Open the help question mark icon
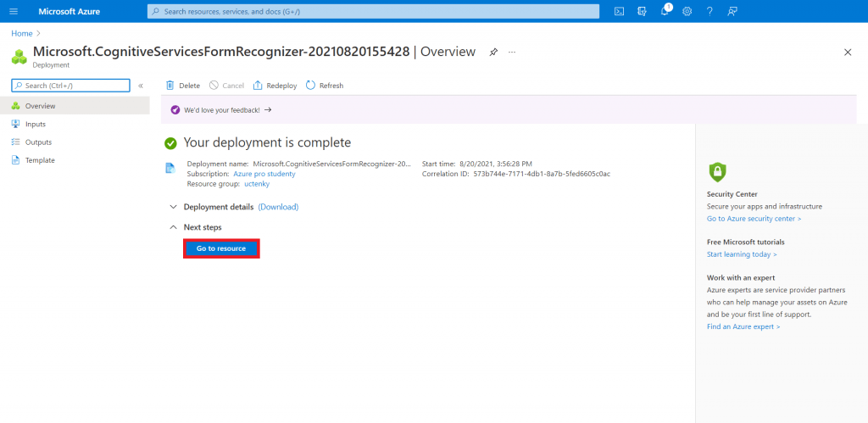Screen dimensions: 868x423 (x=709, y=11)
